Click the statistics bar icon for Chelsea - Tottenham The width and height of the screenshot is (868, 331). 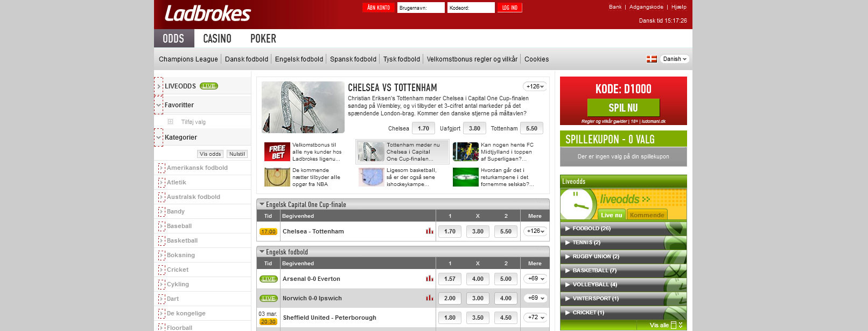[x=429, y=231]
